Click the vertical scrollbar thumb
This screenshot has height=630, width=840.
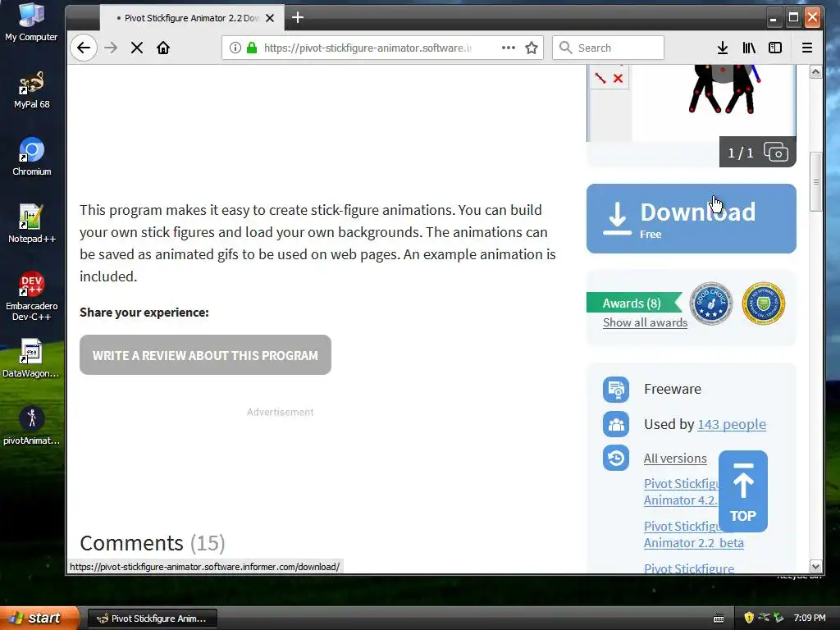pyautogui.click(x=815, y=182)
